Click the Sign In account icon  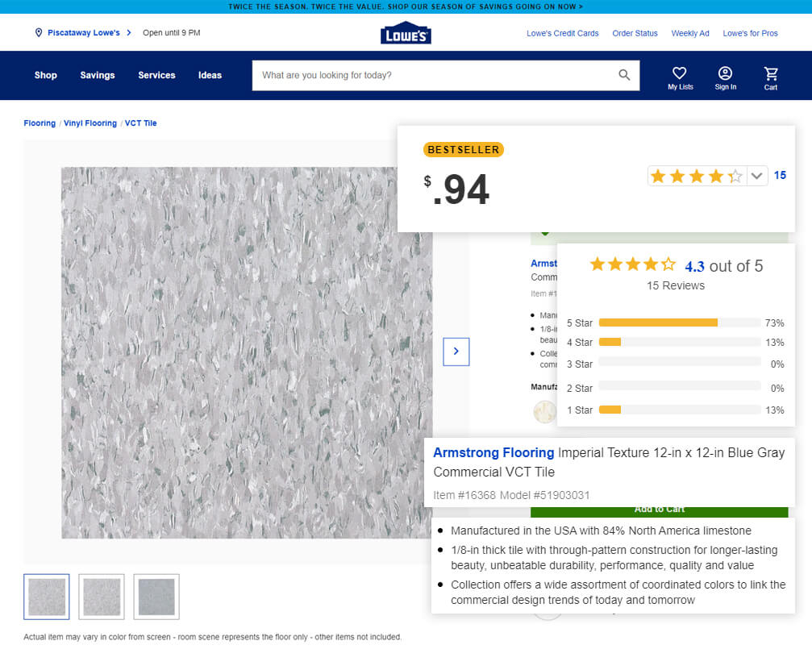point(725,73)
